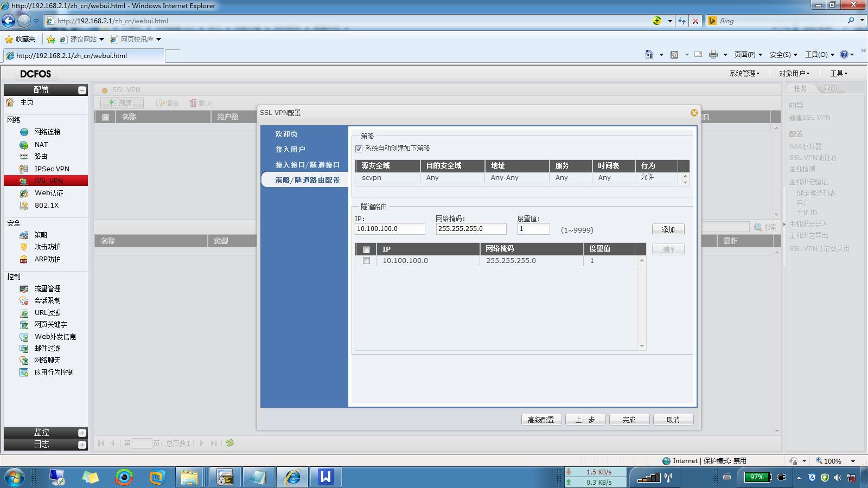The image size is (868, 488).
Task: Click the IE stop loading X icon
Action: pyautogui.click(x=695, y=21)
